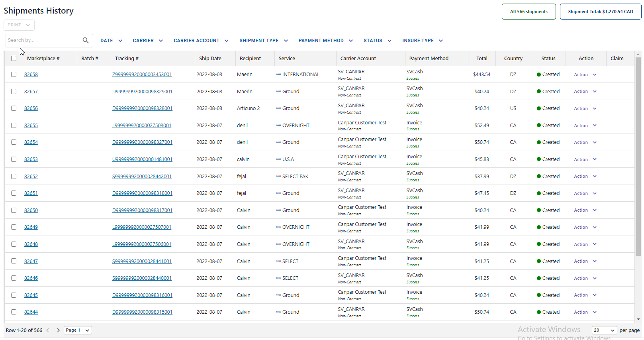Sort by Total column header

click(x=482, y=58)
